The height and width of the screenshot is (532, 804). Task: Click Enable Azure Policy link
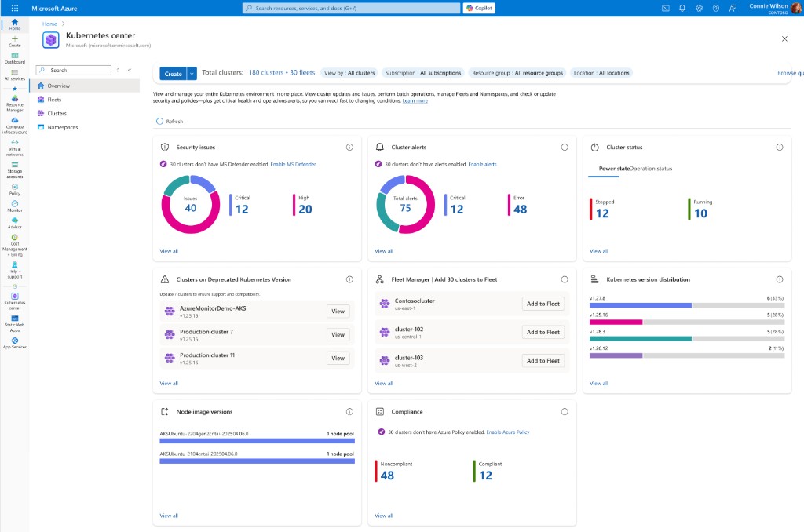click(x=508, y=432)
